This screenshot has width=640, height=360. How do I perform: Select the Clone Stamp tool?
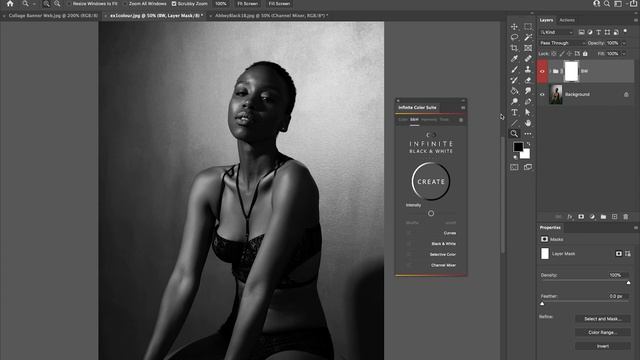coord(528,69)
